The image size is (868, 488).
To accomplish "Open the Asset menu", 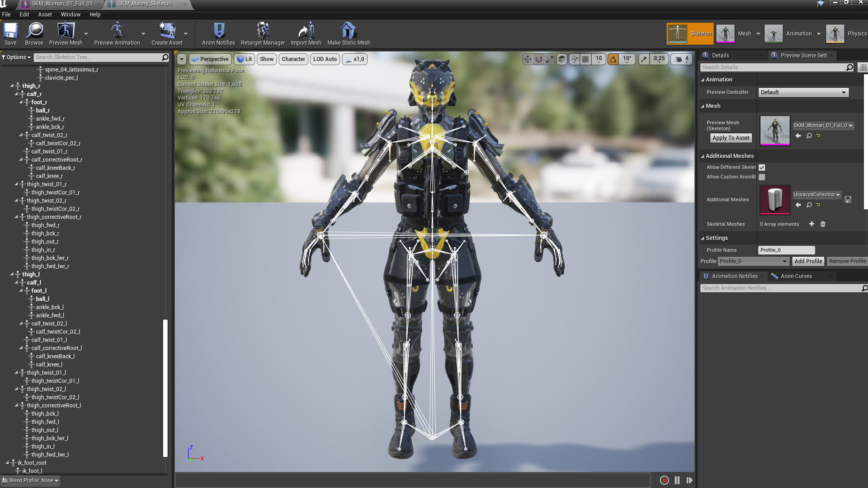I will coord(45,14).
